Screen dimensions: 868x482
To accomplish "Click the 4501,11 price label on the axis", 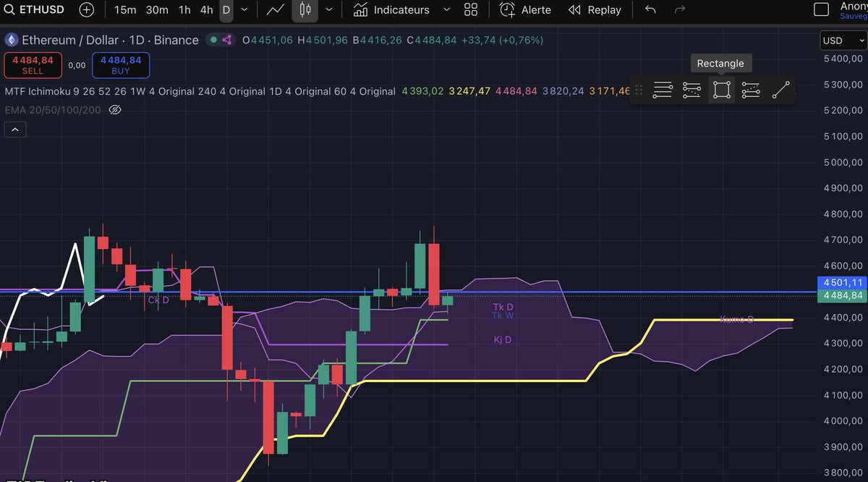I will tap(841, 282).
